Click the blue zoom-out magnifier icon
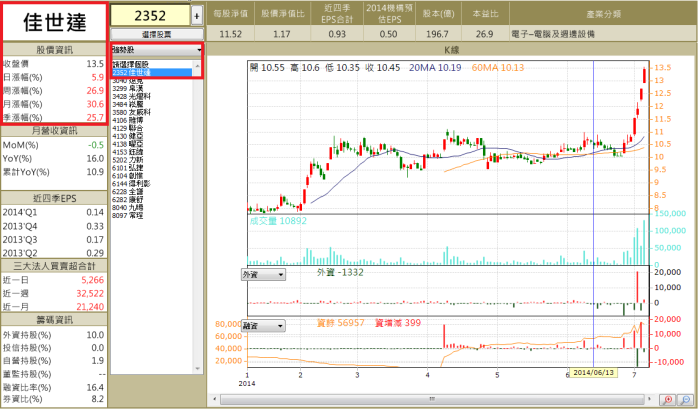The image size is (700, 411). tap(685, 399)
